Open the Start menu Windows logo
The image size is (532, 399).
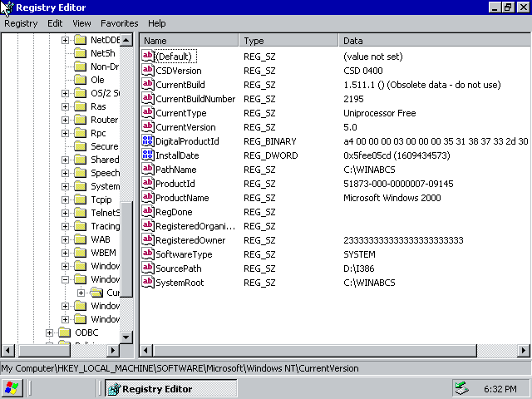point(12,388)
